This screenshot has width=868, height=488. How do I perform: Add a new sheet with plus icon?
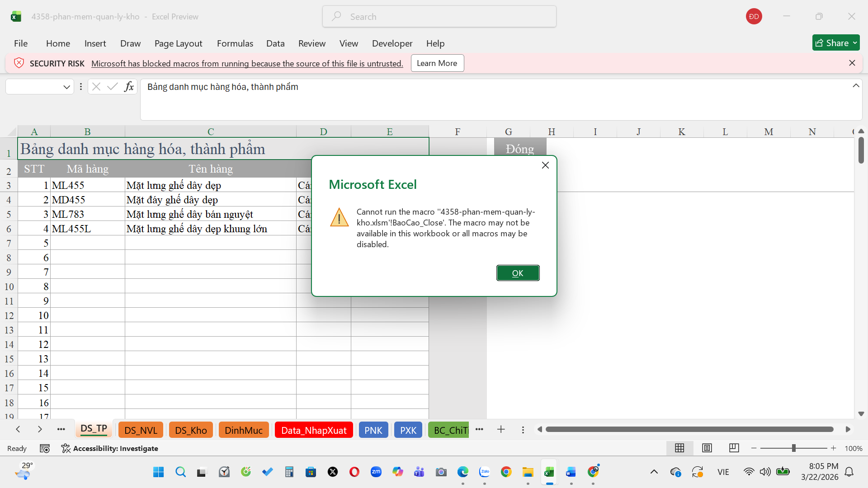click(x=501, y=430)
